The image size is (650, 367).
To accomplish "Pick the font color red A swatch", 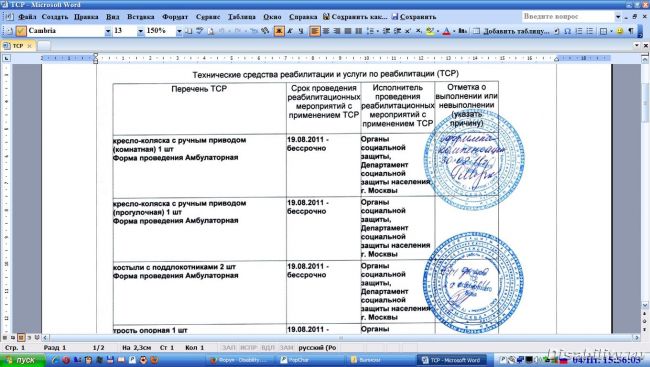I will (446, 31).
